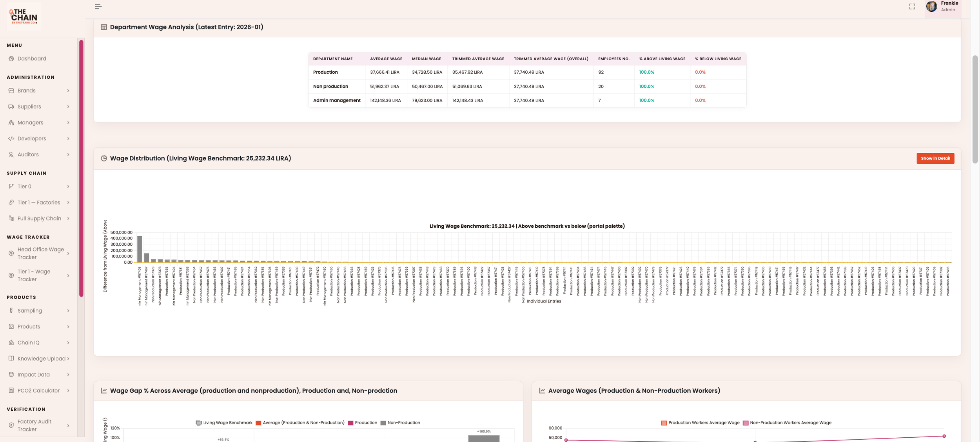Toggle Average (Production & Non-Production) legend series
The height and width of the screenshot is (442, 980).
tap(300, 423)
